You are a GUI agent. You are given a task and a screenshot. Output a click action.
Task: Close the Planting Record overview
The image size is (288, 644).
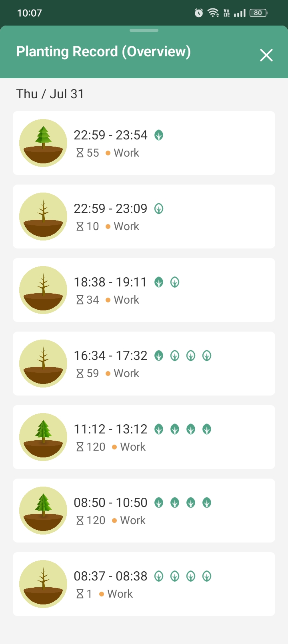click(266, 55)
